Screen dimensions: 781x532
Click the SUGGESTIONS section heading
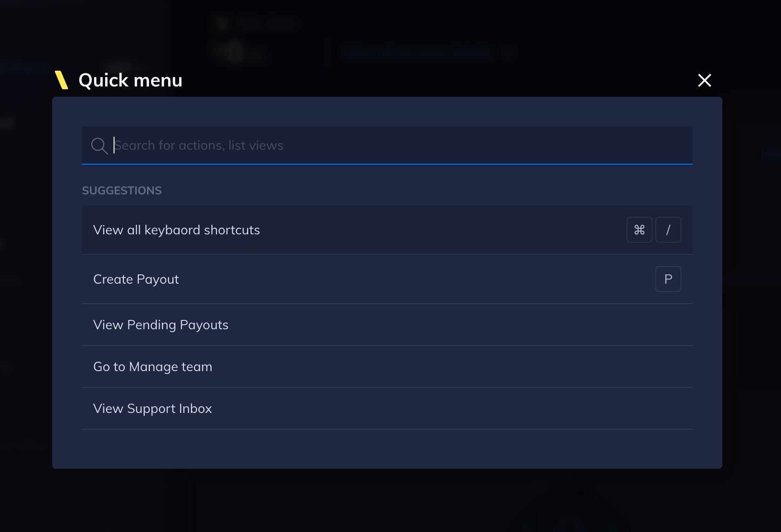click(122, 191)
